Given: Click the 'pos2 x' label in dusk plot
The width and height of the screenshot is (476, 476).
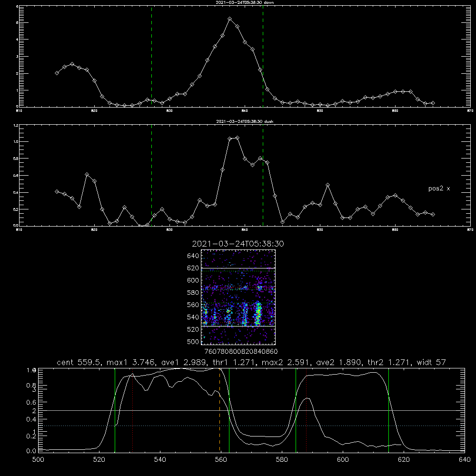Looking at the screenshot, I should tap(439, 188).
